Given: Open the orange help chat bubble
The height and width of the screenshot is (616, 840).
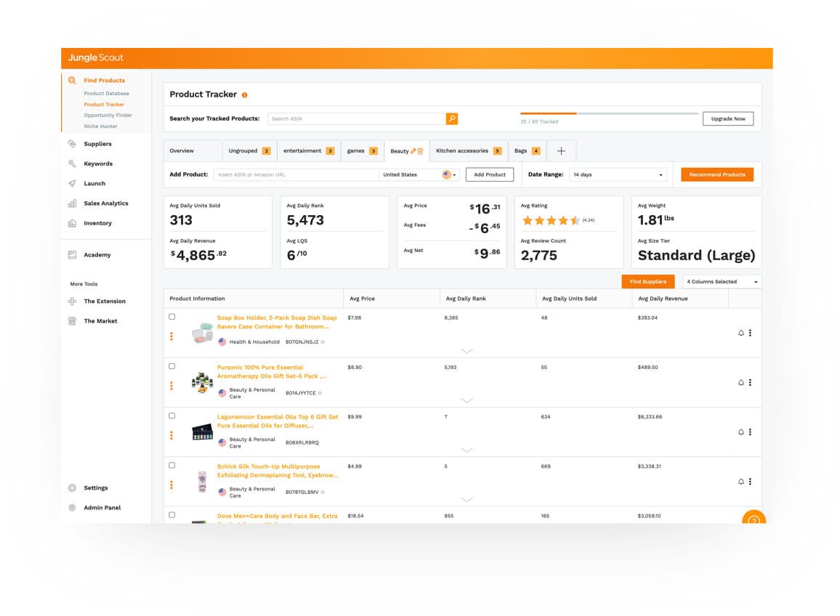Looking at the screenshot, I should click(x=754, y=517).
